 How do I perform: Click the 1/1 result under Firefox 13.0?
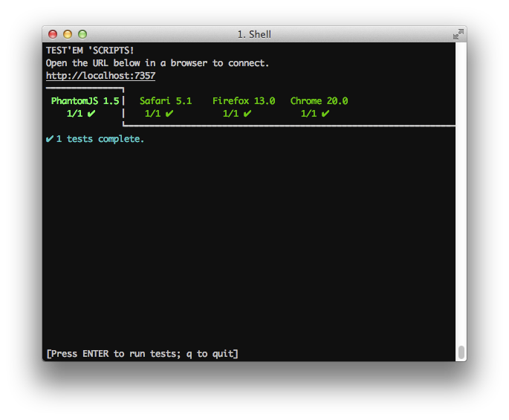(x=230, y=114)
